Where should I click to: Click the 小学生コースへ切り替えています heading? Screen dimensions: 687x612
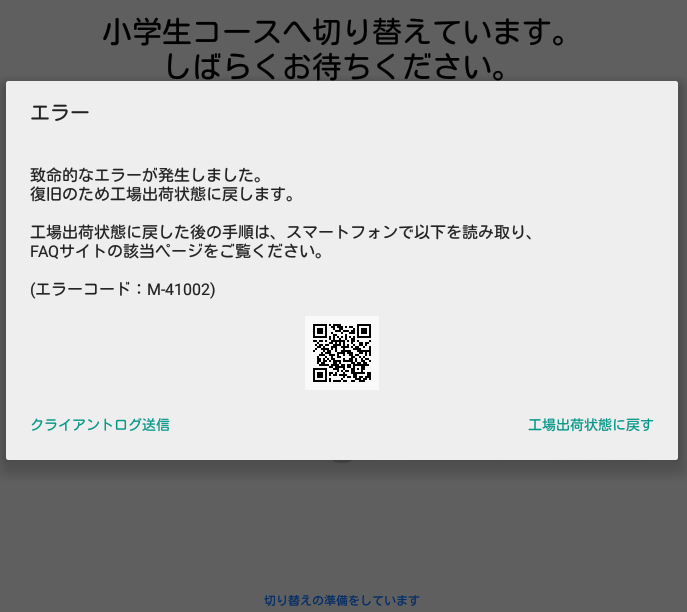336,32
